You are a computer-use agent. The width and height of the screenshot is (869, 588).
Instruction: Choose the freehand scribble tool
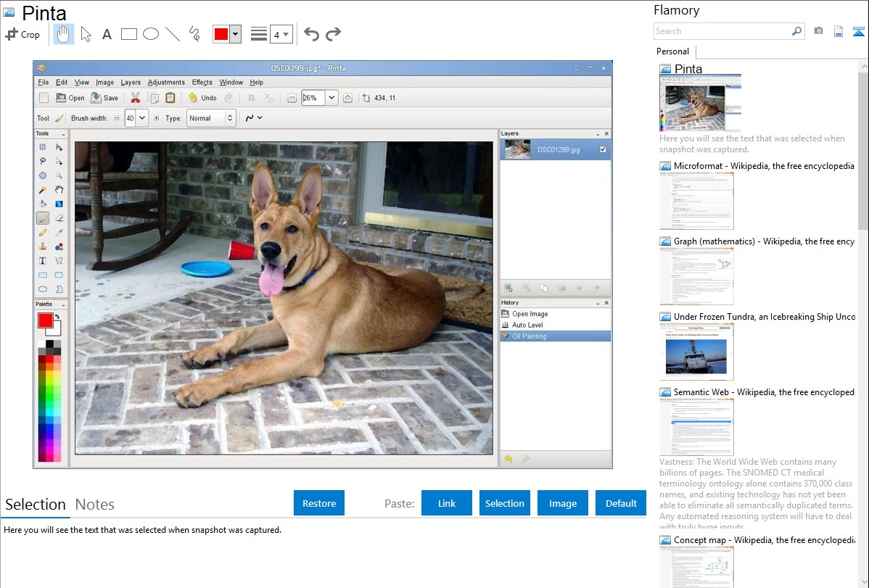coord(194,34)
